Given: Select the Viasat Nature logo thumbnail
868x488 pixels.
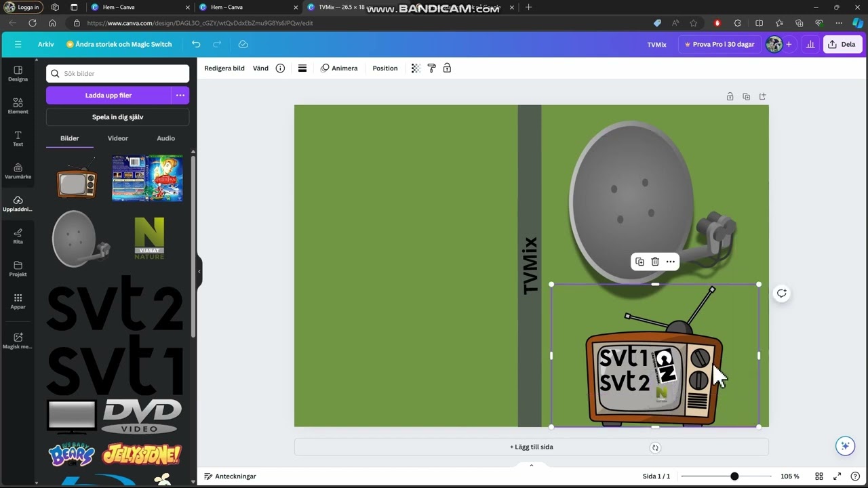Looking at the screenshot, I should coord(149,239).
